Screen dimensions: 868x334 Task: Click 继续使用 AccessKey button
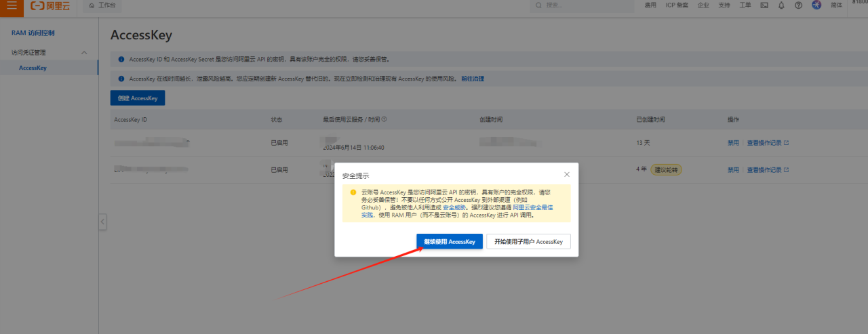click(x=450, y=242)
